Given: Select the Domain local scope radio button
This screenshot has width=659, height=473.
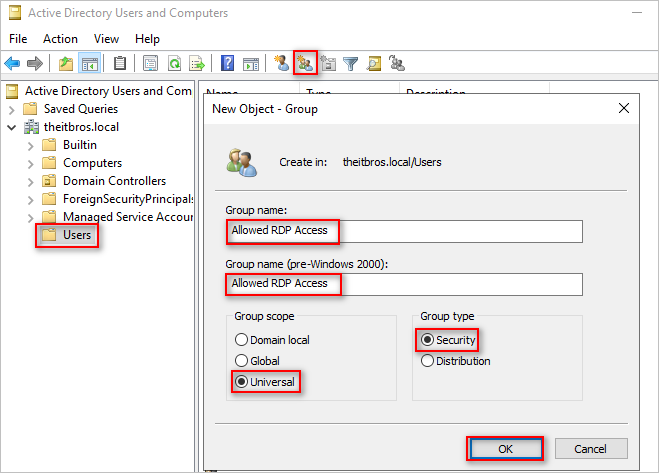Looking at the screenshot, I should pyautogui.click(x=241, y=340).
